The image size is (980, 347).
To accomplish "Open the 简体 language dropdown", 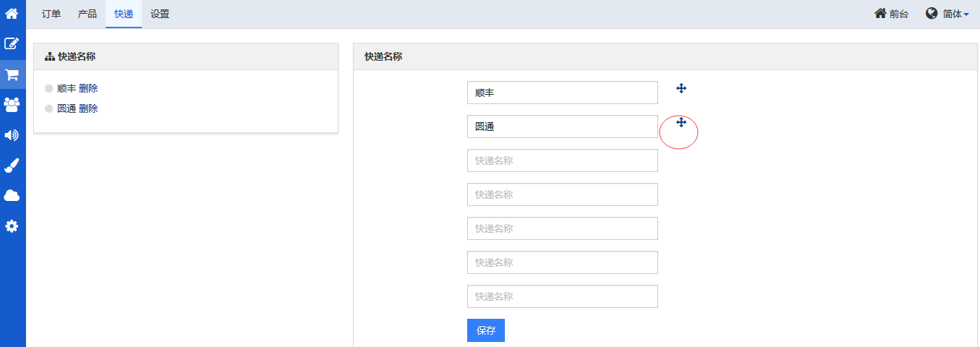I will tap(947, 14).
